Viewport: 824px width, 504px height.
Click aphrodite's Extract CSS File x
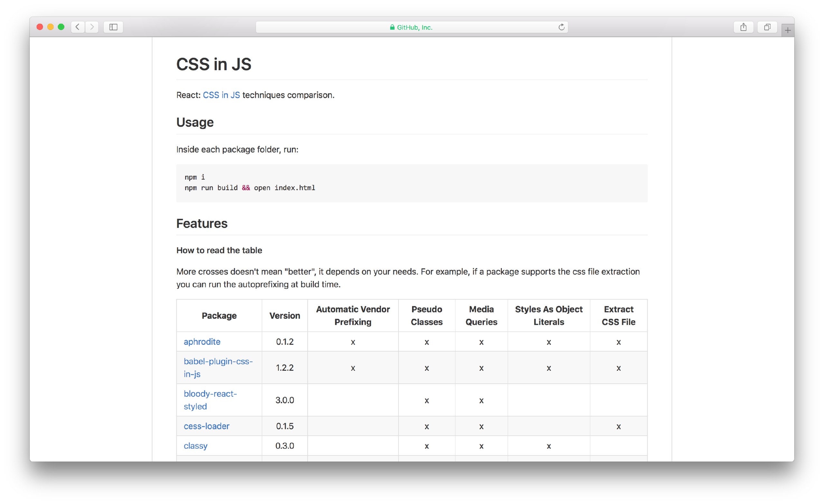[619, 342]
